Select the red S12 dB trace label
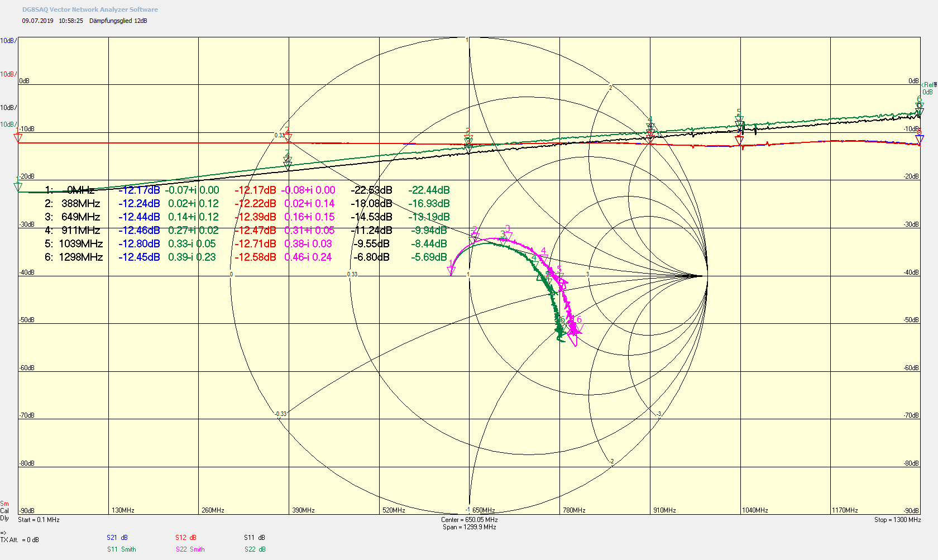 pyautogui.click(x=186, y=538)
